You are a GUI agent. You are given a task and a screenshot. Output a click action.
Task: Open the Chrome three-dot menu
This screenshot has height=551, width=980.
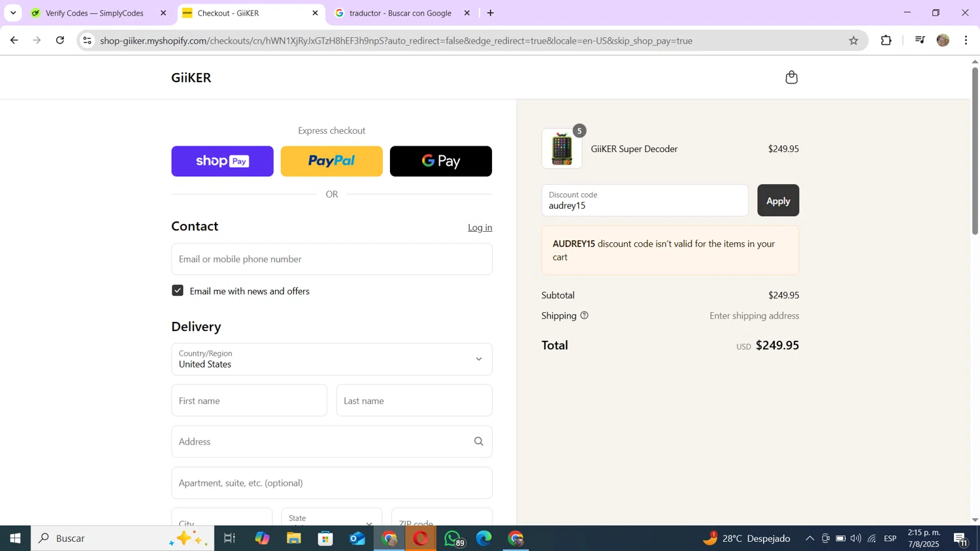pyautogui.click(x=966, y=40)
